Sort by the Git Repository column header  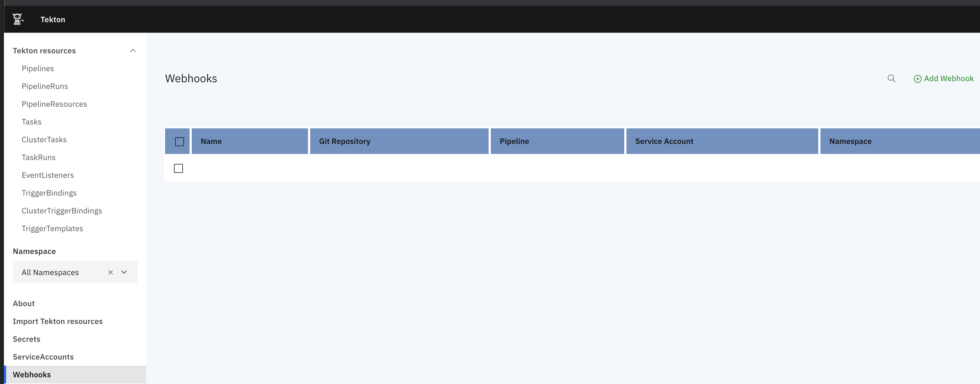(x=344, y=141)
